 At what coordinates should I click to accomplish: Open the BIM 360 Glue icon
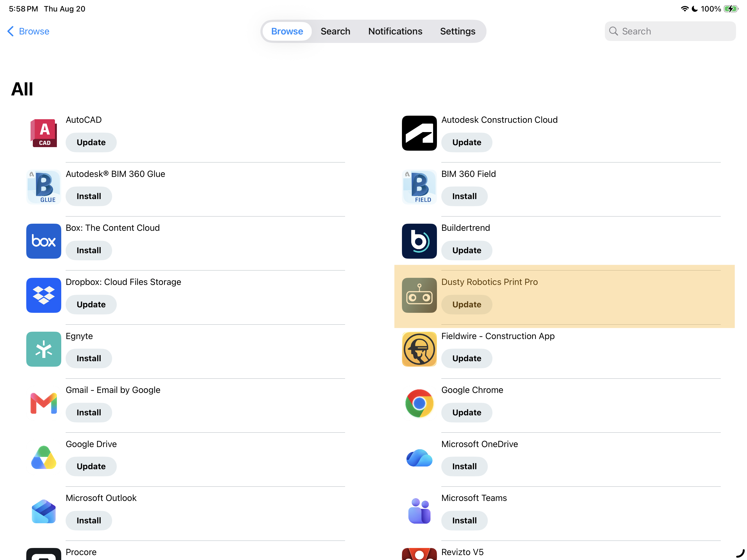click(43, 187)
